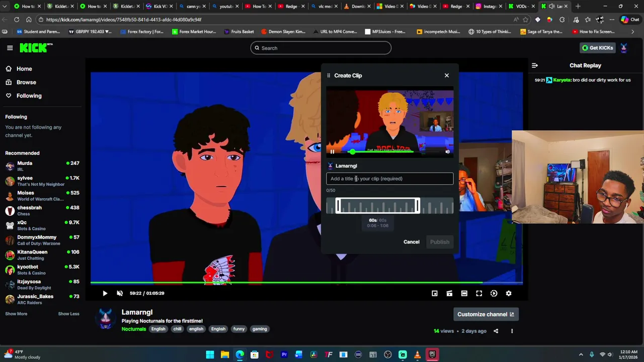Open recommended channel sylvee
This screenshot has width=644, height=362.
click(42, 181)
